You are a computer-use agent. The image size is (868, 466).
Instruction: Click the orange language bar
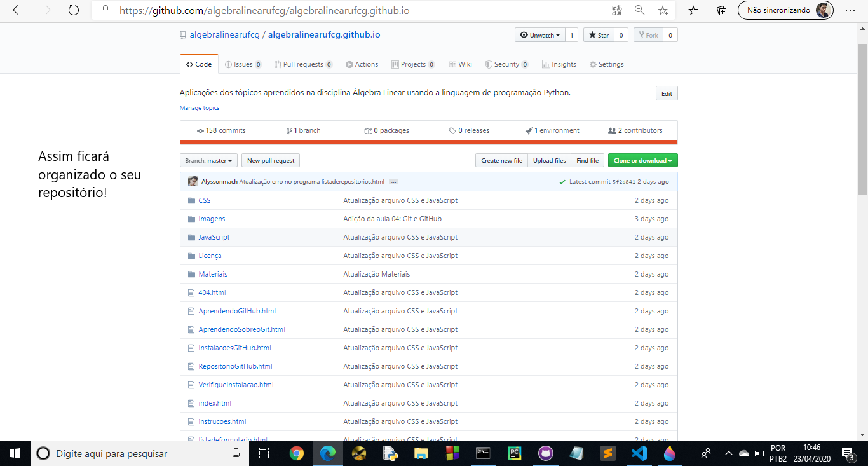[x=428, y=142]
